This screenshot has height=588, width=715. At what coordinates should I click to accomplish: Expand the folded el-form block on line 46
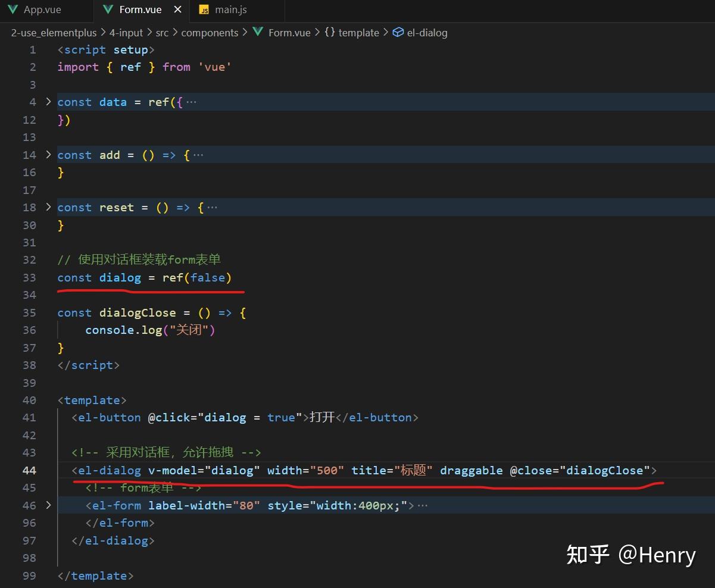(48, 505)
